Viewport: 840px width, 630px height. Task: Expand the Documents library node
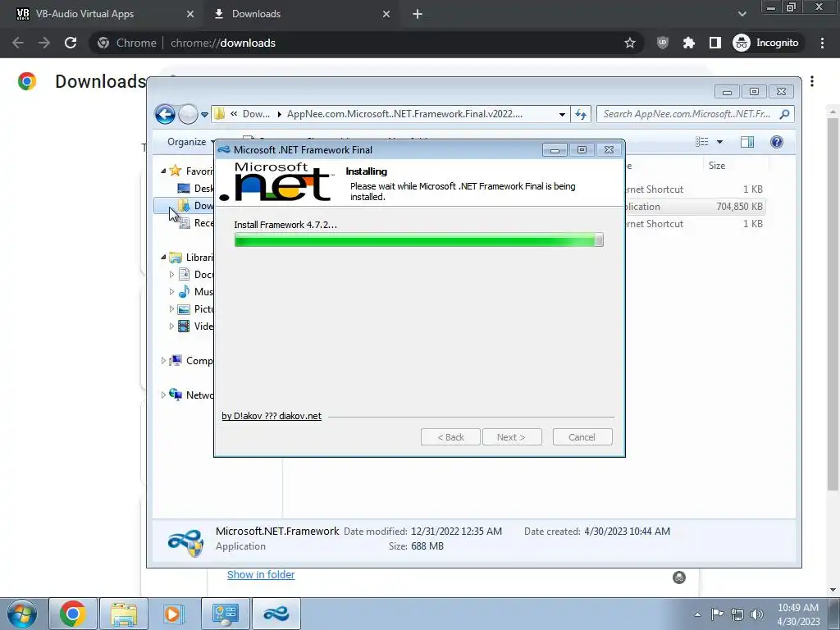tap(171, 274)
